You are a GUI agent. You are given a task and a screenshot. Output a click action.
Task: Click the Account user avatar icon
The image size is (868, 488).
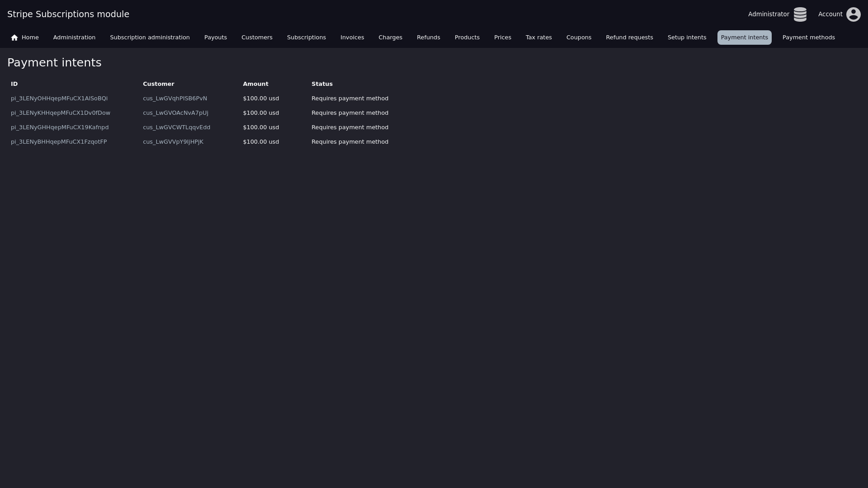(853, 14)
